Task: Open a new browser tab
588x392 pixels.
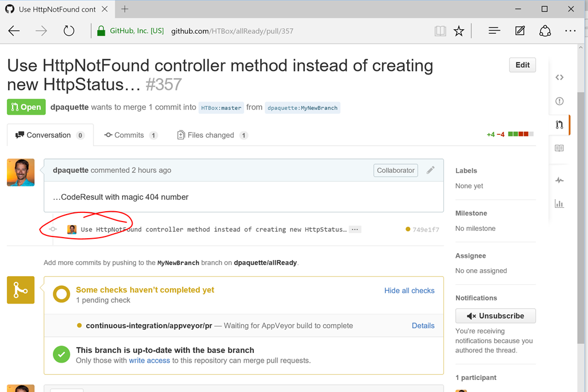Action: [x=125, y=9]
